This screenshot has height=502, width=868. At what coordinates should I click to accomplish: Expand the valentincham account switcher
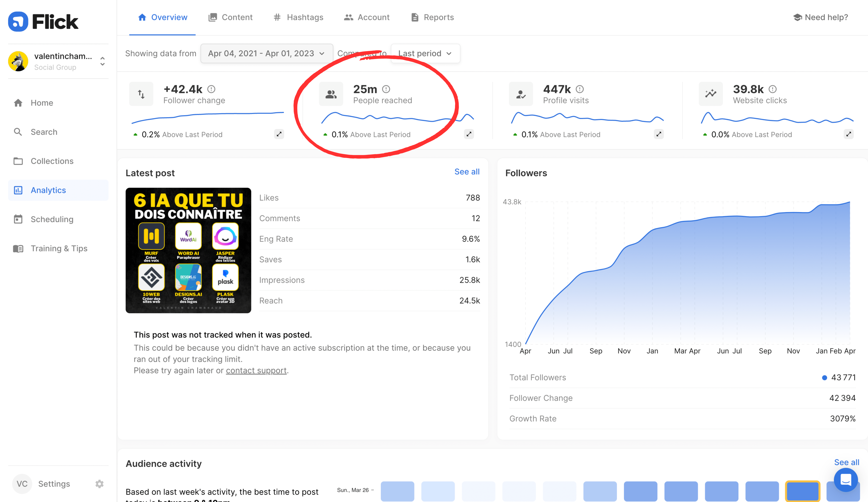point(102,61)
